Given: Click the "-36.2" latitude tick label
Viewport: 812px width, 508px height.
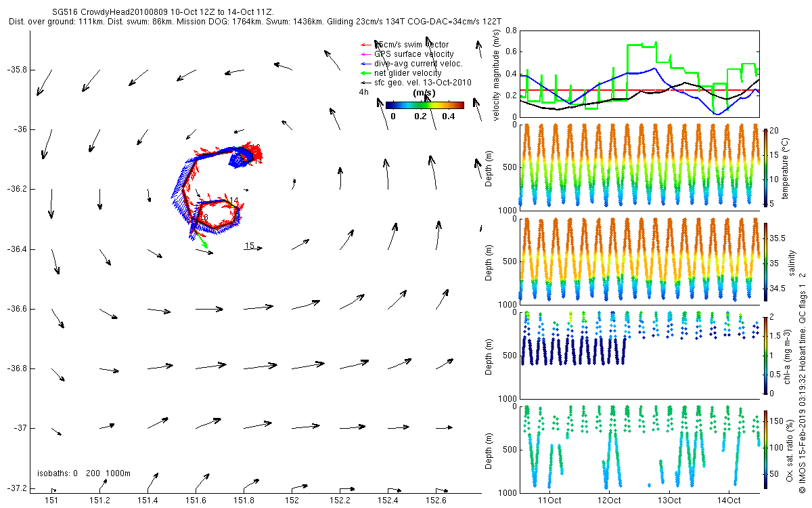Looking at the screenshot, I should [16, 189].
